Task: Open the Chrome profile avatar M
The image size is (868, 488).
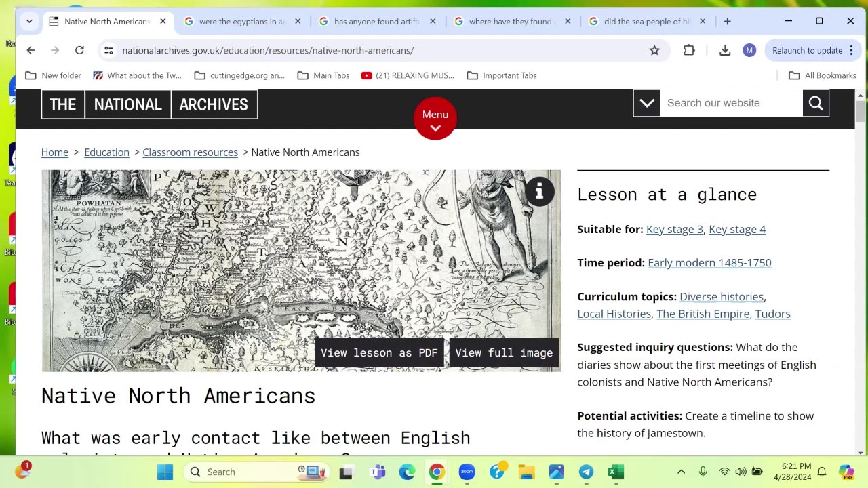Action: point(749,50)
